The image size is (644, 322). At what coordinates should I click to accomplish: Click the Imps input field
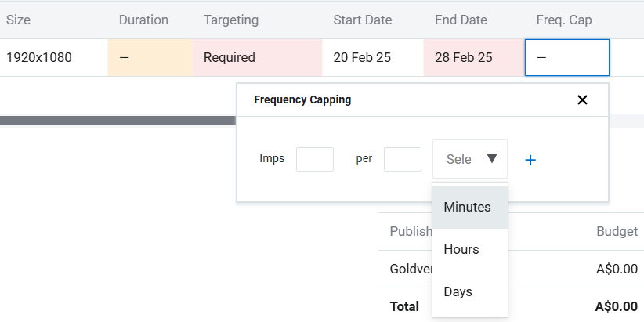[315, 159]
